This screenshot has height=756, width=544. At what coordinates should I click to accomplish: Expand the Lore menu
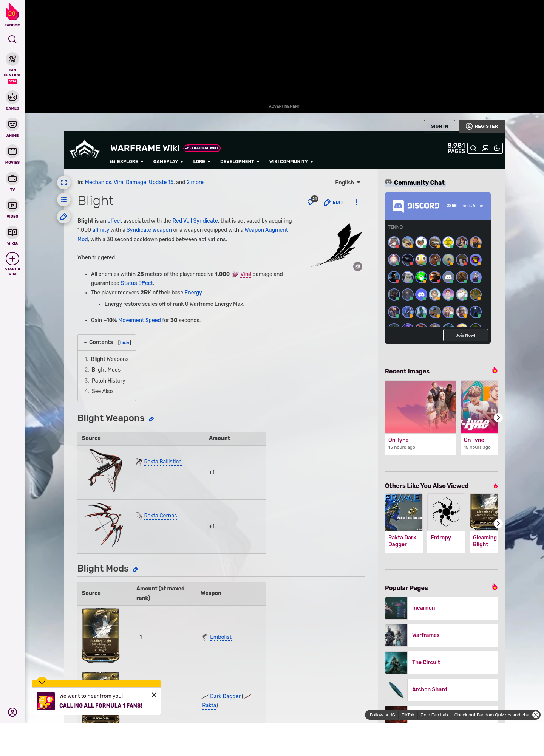[x=202, y=161]
